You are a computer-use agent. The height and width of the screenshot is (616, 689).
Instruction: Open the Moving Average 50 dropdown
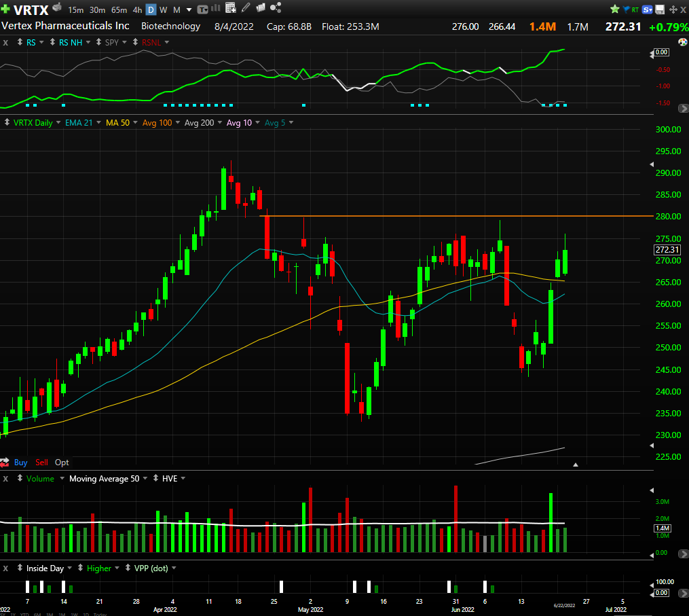tap(145, 478)
